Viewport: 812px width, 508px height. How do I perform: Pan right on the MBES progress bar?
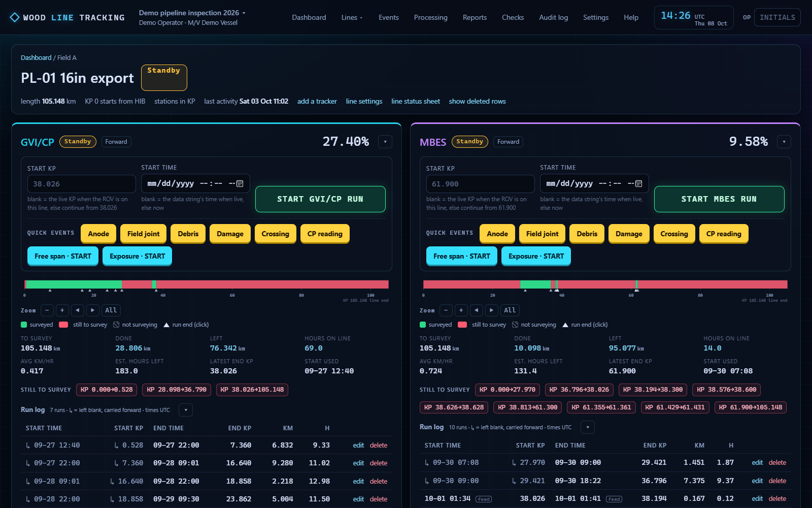coord(491,310)
